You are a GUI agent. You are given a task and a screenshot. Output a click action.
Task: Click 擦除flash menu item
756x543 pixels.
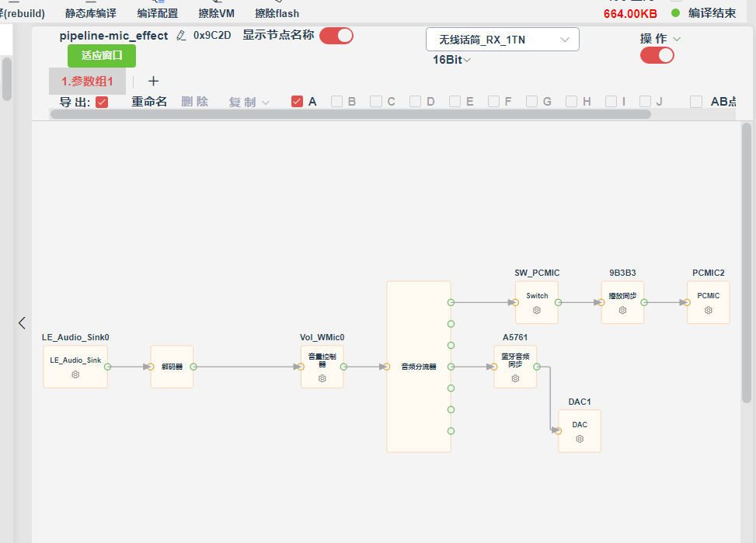(x=277, y=13)
